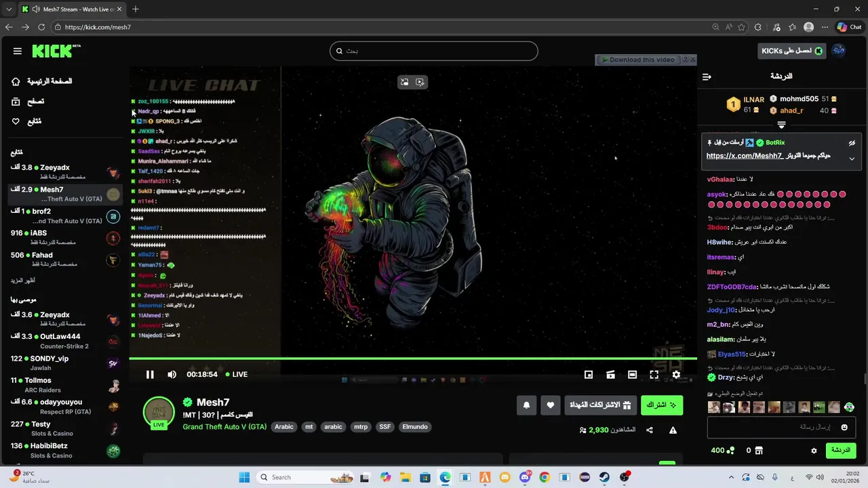
Task: Click the Get KICKs button
Action: (x=792, y=51)
